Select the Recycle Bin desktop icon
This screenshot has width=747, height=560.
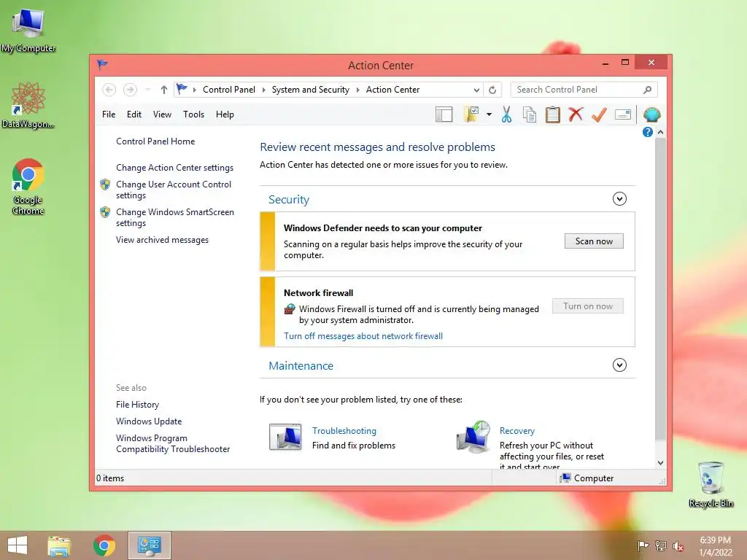pos(711,484)
